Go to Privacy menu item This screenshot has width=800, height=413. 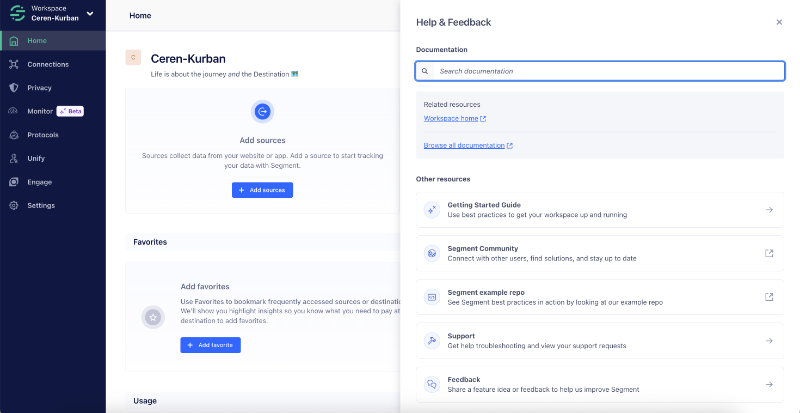tap(39, 88)
